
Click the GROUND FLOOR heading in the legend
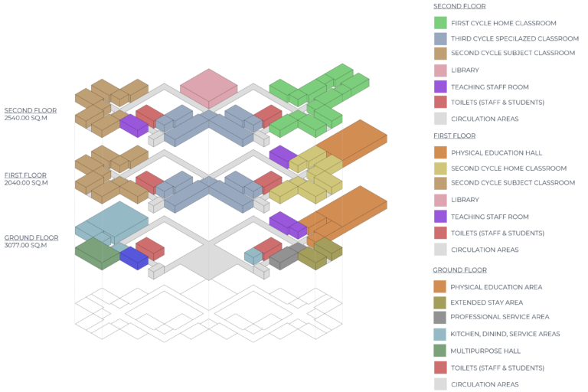point(459,270)
